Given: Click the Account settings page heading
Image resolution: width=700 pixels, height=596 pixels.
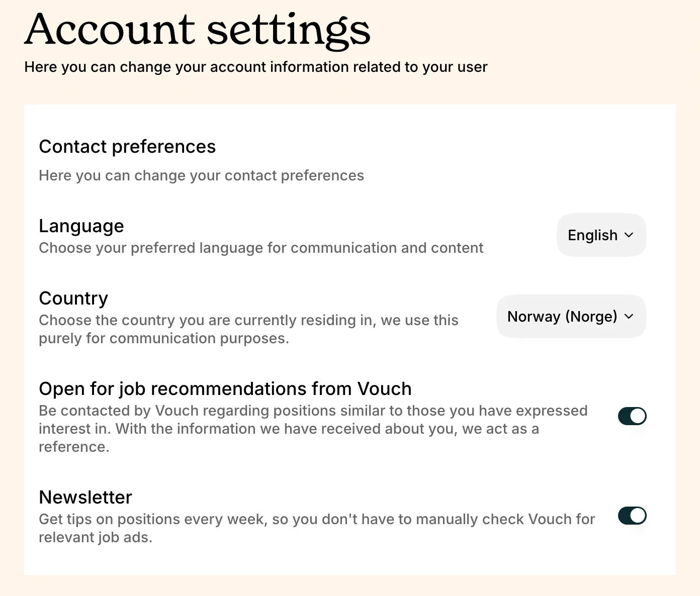Looking at the screenshot, I should (x=198, y=30).
